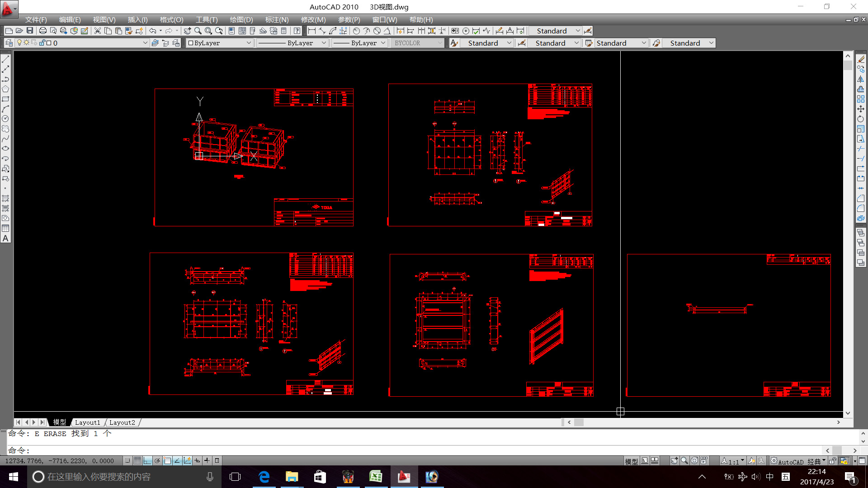868x488 pixels.
Task: Toggle Ortho mode in status bar
Action: pyautogui.click(x=147, y=461)
